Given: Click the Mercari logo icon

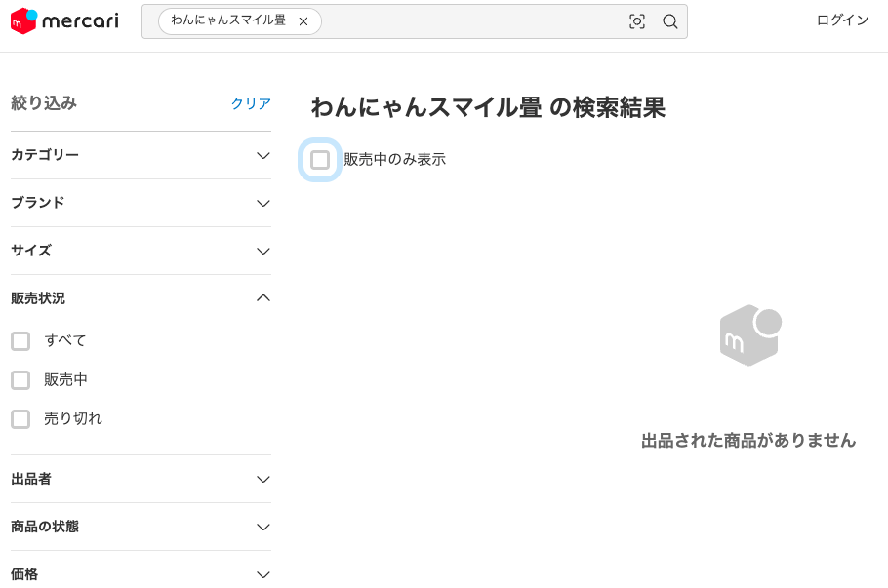Looking at the screenshot, I should 23,20.
